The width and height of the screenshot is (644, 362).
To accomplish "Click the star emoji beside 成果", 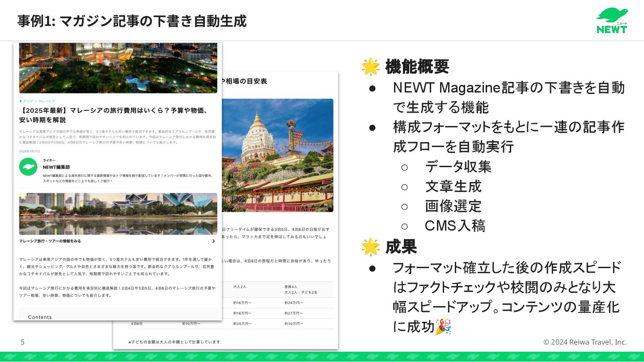I will (x=370, y=247).
